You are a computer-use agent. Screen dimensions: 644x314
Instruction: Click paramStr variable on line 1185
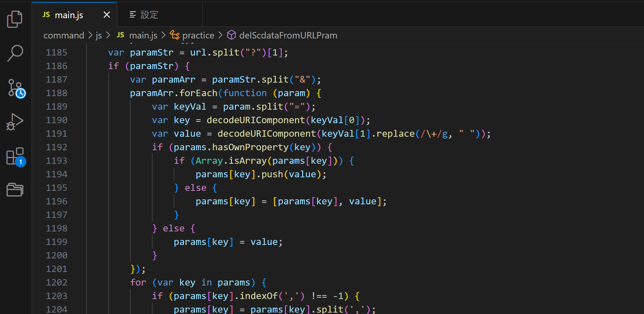click(x=152, y=52)
